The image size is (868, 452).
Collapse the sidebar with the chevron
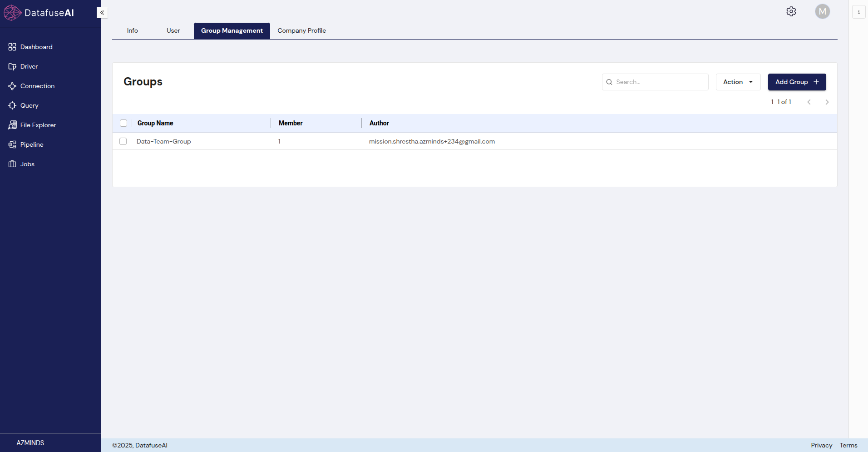click(102, 12)
